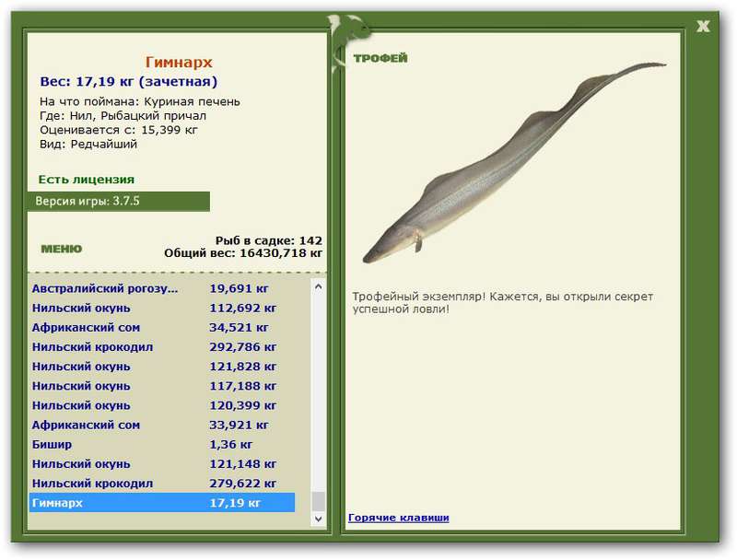Close the trophy window with X
Viewport: 737px width, 560px height.
[x=703, y=27]
